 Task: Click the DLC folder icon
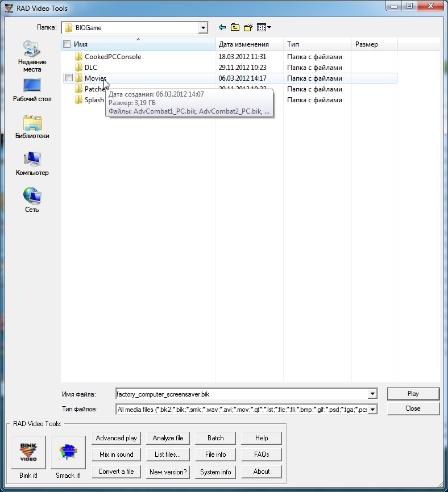click(78, 68)
